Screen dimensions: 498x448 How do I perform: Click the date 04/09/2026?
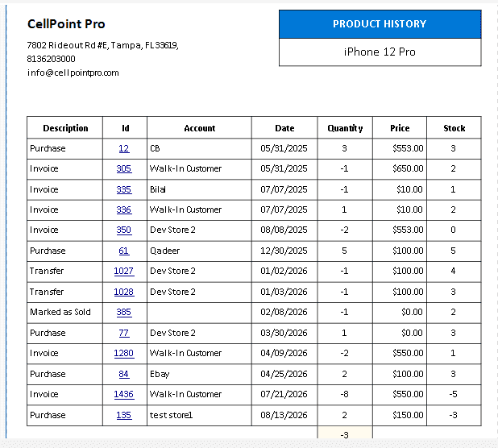tap(284, 353)
